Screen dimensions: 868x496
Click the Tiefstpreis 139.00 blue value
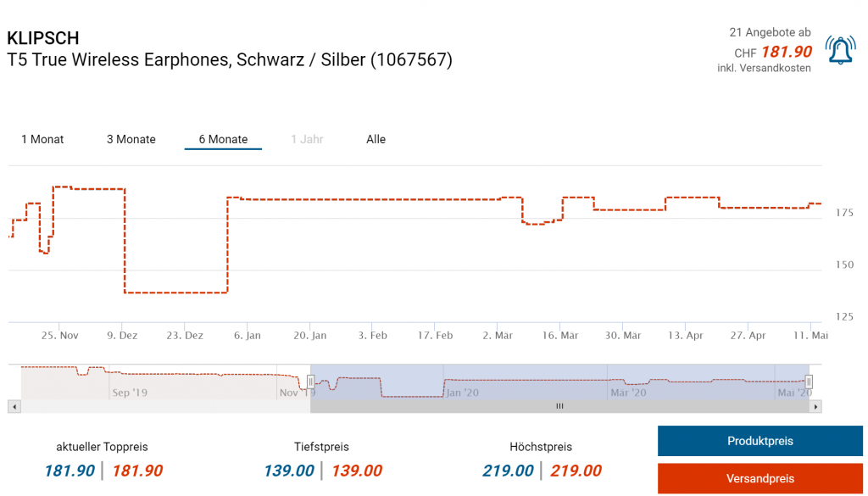[289, 471]
